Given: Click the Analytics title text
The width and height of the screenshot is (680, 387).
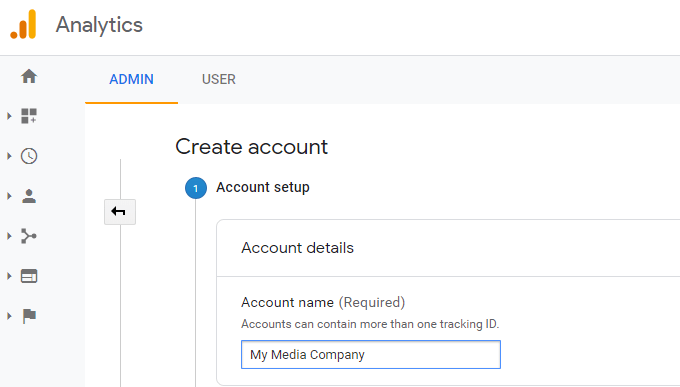Looking at the screenshot, I should 99,25.
